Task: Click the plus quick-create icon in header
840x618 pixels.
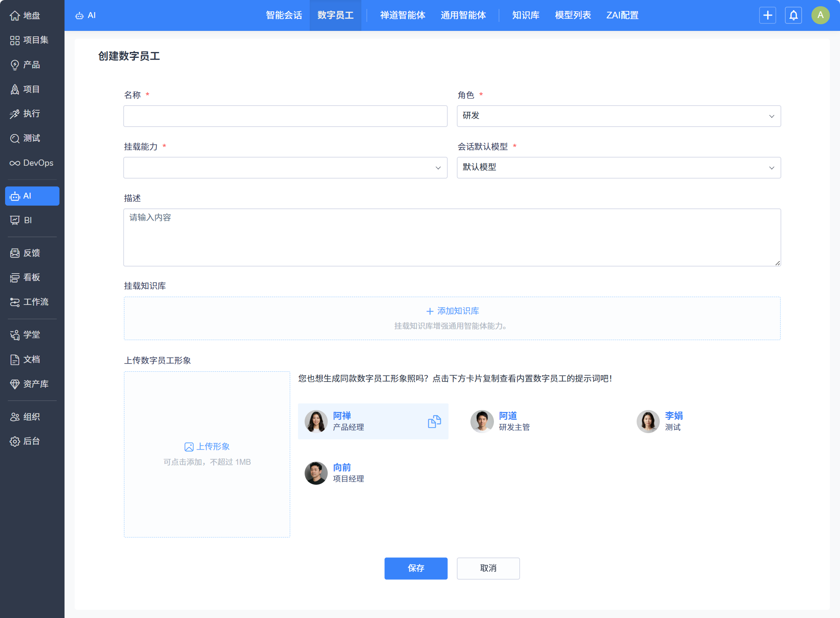Action: tap(767, 15)
